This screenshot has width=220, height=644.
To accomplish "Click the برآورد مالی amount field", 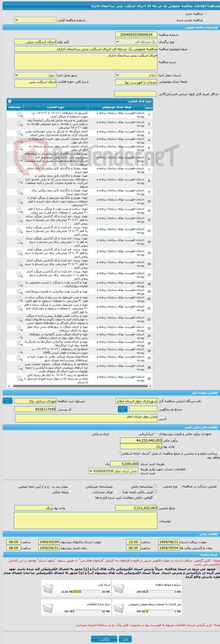I will [141, 441].
